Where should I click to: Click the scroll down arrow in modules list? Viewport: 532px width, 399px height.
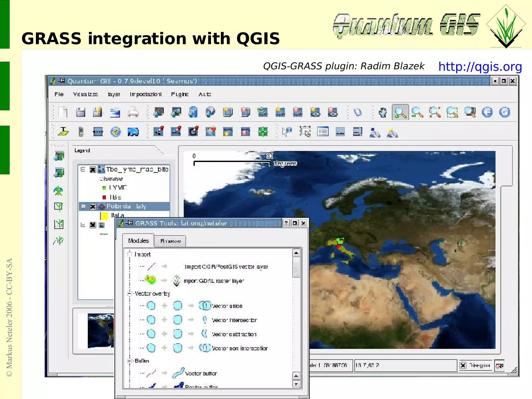(296, 384)
